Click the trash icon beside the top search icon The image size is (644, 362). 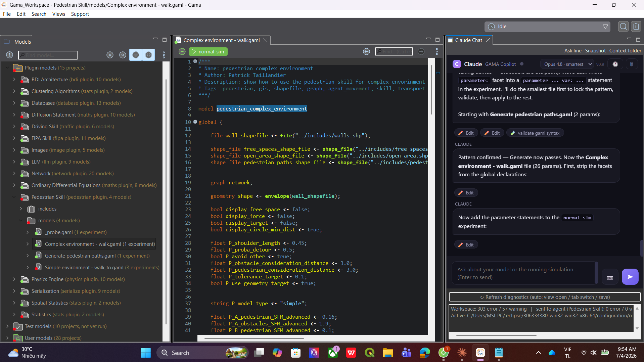636,27
